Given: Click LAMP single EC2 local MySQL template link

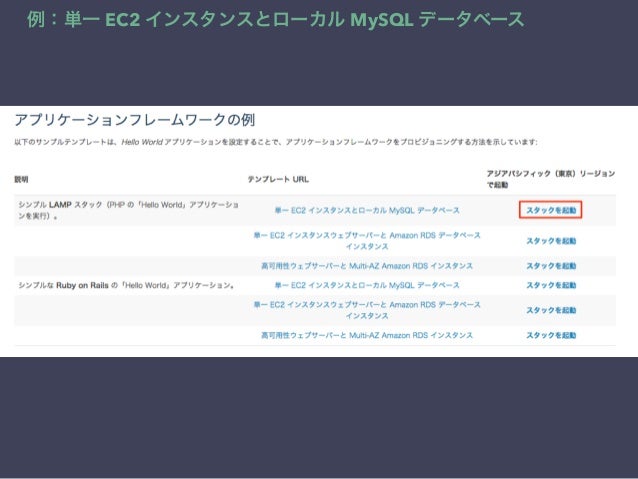Looking at the screenshot, I should [x=367, y=210].
